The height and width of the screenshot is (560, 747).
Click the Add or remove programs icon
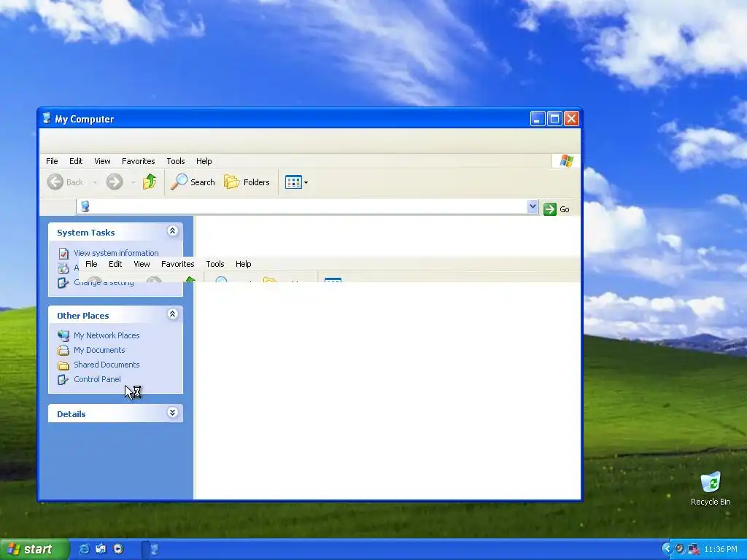pyautogui.click(x=63, y=268)
